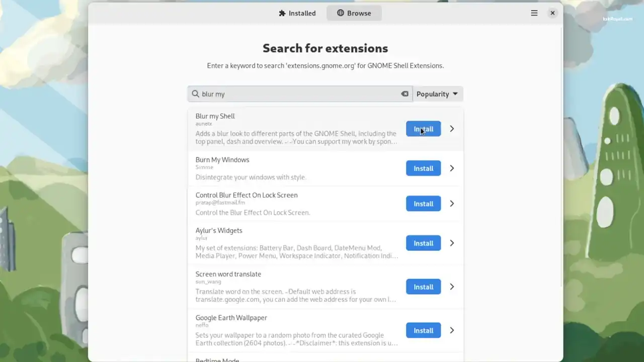Install Burn My Windows extension
644x362 pixels.
423,168
